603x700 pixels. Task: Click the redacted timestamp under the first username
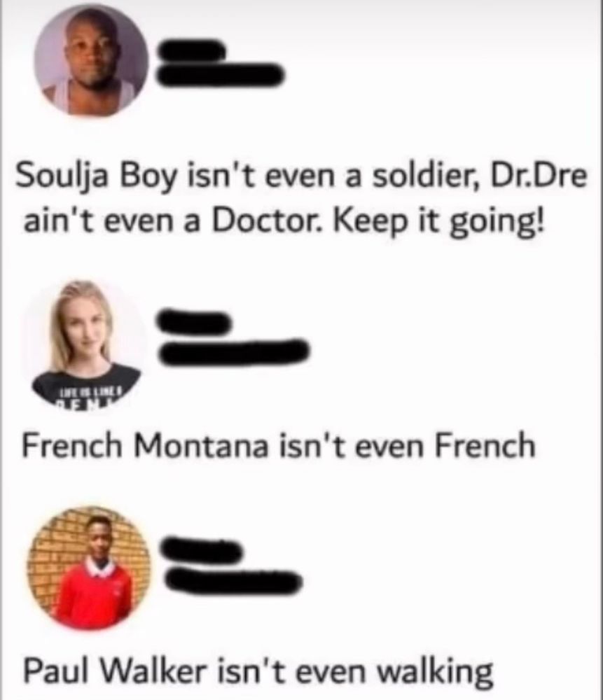coord(220,74)
